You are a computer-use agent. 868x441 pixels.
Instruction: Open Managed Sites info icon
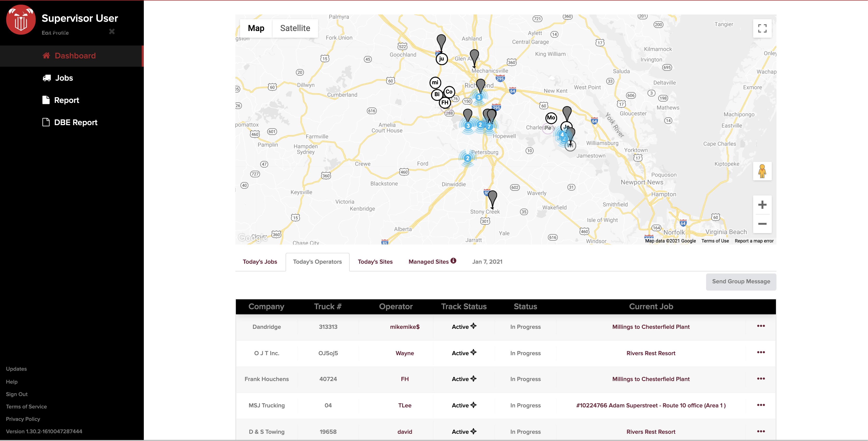point(454,261)
